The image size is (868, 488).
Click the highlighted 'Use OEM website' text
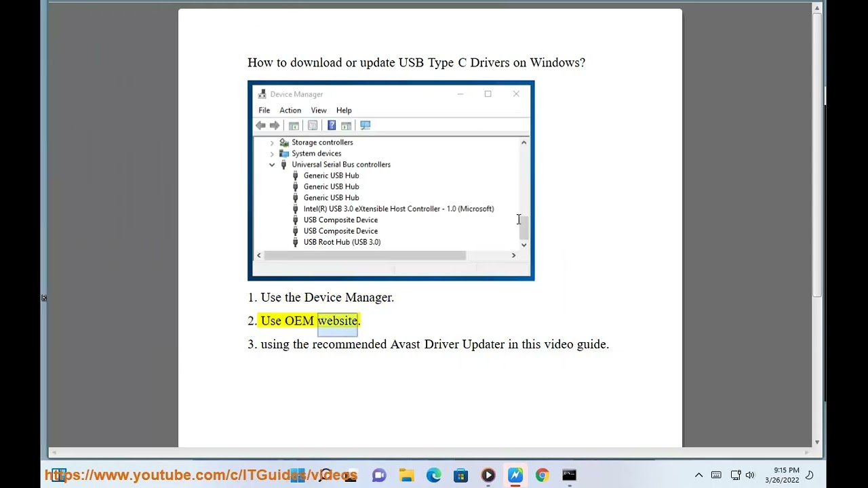point(311,321)
